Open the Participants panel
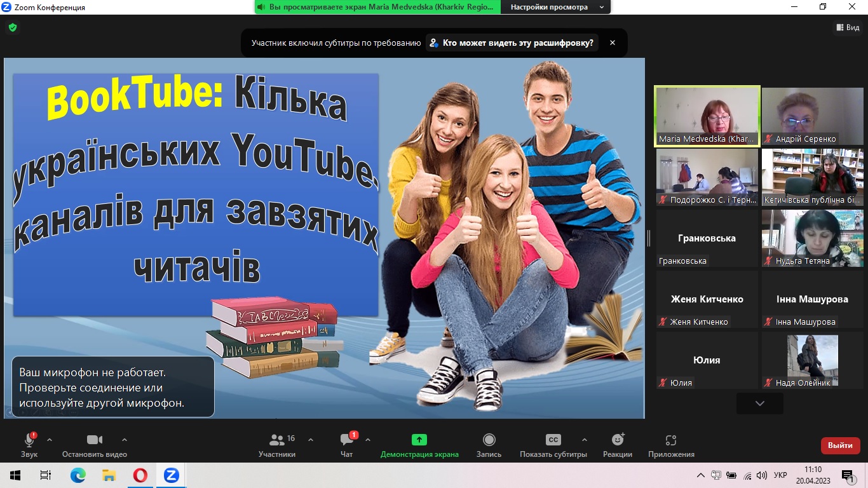Image resolution: width=868 pixels, height=488 pixels. (277, 445)
